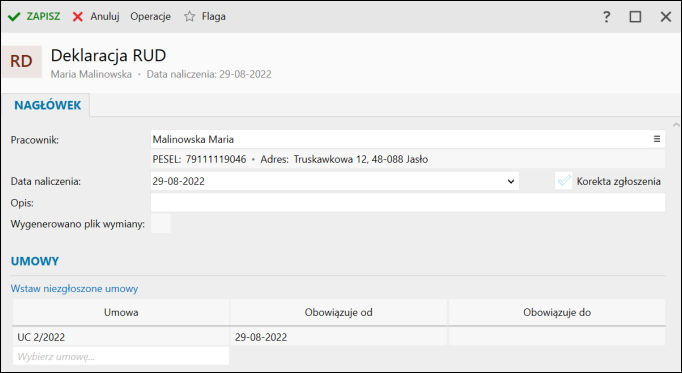The height and width of the screenshot is (373, 682).
Task: Click the Flaga star icon
Action: click(189, 17)
